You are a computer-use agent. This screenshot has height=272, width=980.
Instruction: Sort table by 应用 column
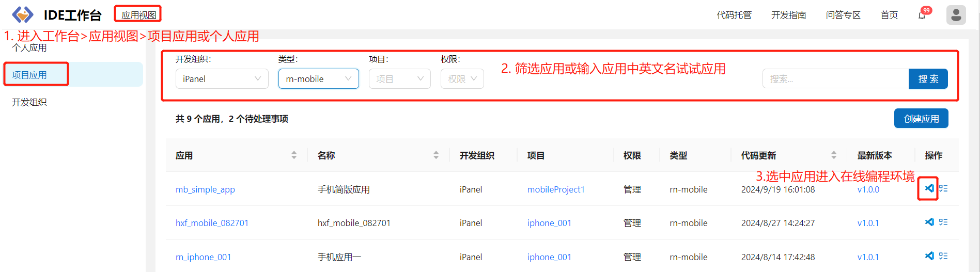click(294, 155)
